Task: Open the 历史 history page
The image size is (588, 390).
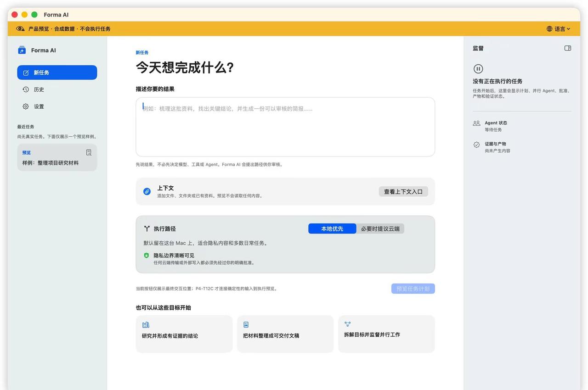Action: (57, 89)
